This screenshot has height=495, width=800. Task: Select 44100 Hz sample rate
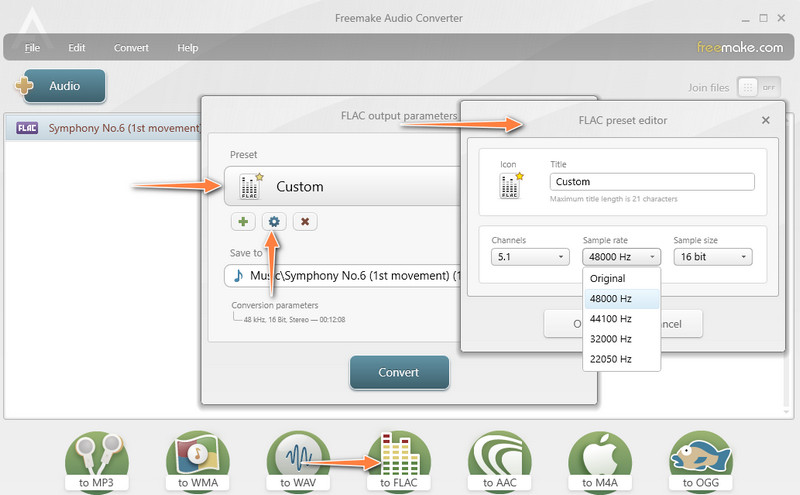coord(621,319)
